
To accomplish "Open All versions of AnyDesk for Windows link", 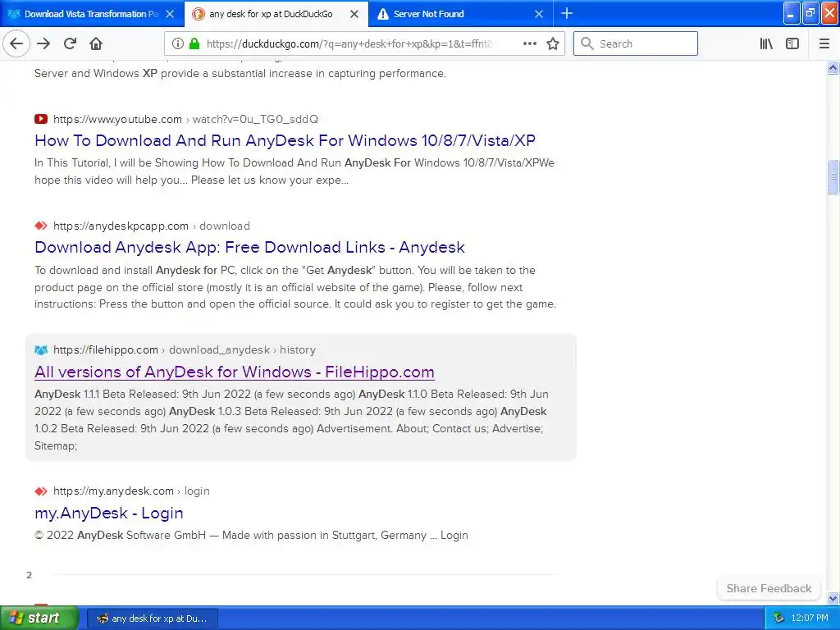I will click(x=235, y=372).
